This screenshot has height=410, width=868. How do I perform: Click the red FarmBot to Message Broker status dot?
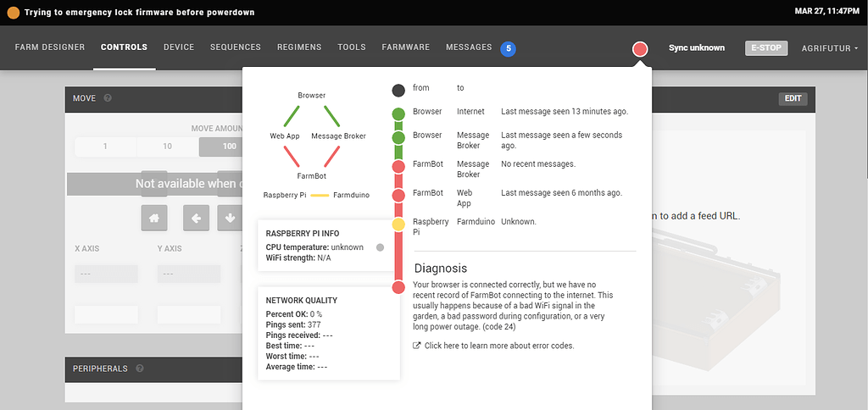point(398,167)
